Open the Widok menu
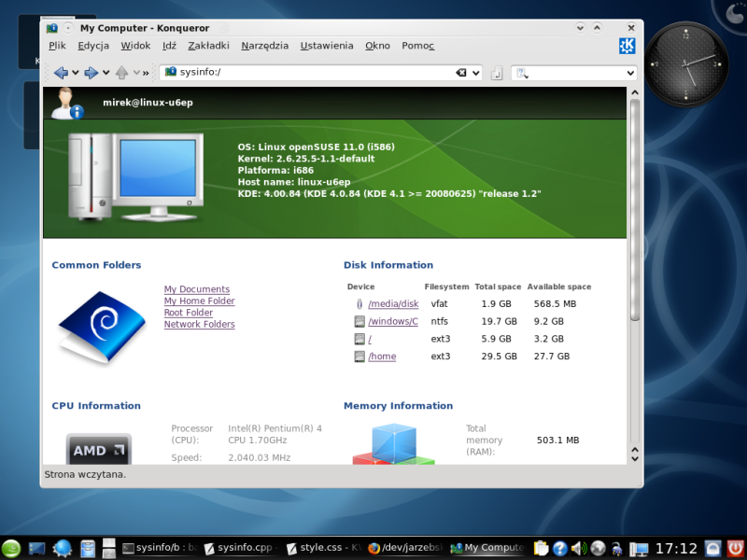The height and width of the screenshot is (560, 747). 135,46
